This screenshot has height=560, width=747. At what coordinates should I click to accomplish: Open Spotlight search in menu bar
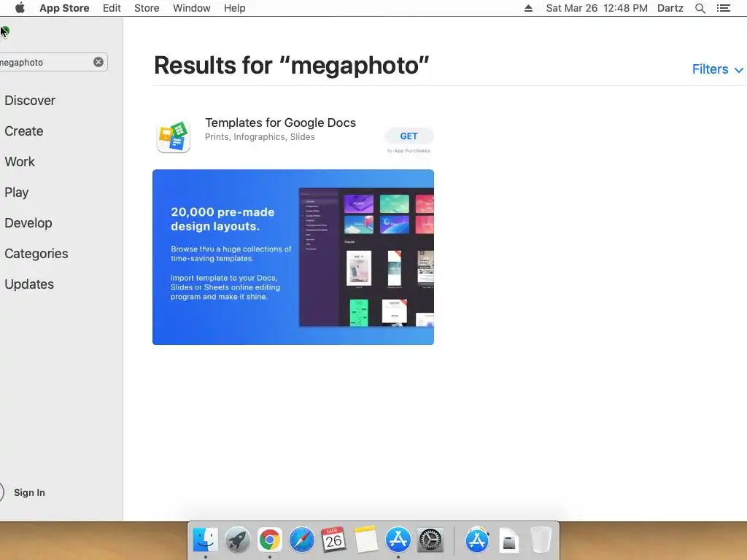700,8
